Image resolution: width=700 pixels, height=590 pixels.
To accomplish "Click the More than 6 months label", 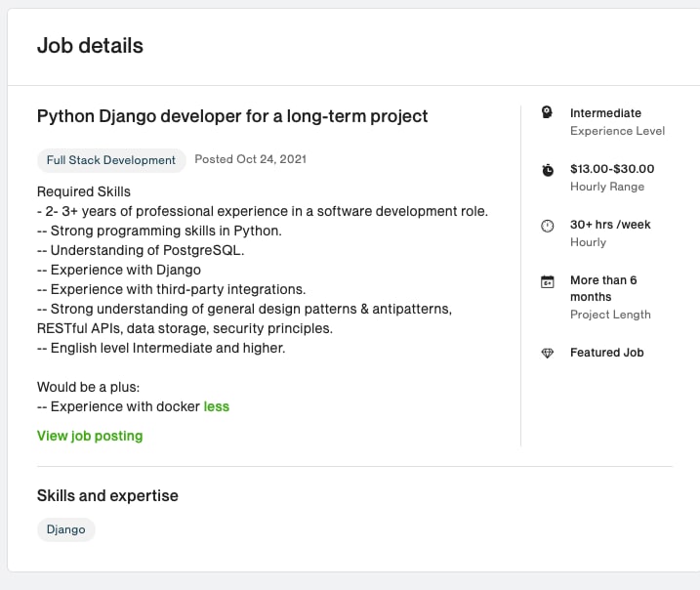I will point(603,288).
